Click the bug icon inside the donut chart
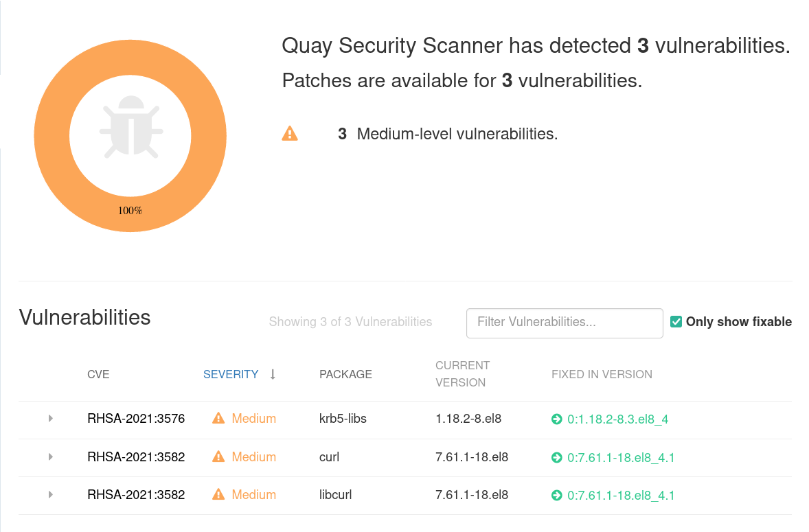This screenshot has height=532, width=809. 130,132
